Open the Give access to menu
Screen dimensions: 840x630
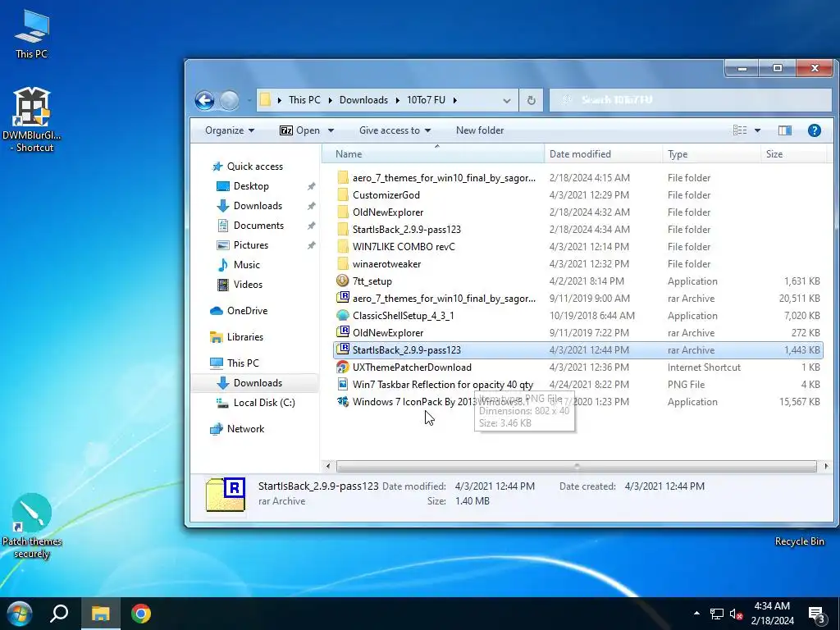(x=395, y=130)
